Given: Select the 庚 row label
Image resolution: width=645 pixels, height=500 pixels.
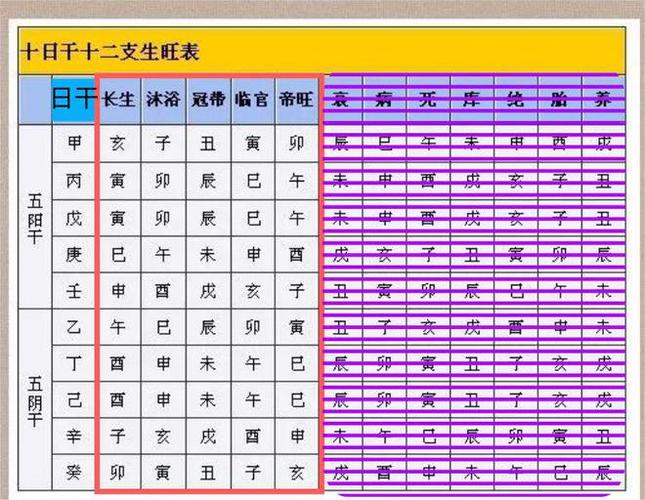Looking at the screenshot, I should click(x=74, y=255).
